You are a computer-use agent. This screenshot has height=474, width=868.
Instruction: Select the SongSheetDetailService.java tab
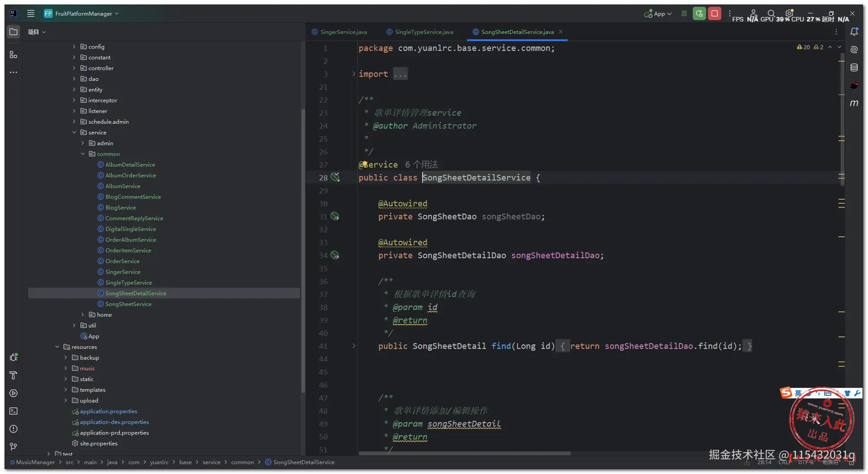click(x=517, y=32)
